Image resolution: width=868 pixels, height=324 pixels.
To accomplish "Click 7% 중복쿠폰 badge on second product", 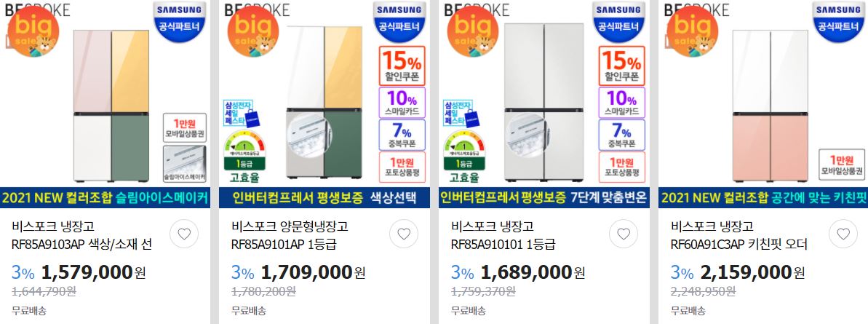I will pyautogui.click(x=402, y=135).
